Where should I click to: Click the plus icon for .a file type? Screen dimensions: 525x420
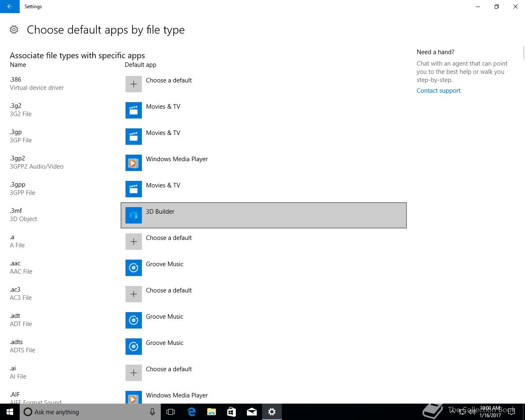pos(134,242)
